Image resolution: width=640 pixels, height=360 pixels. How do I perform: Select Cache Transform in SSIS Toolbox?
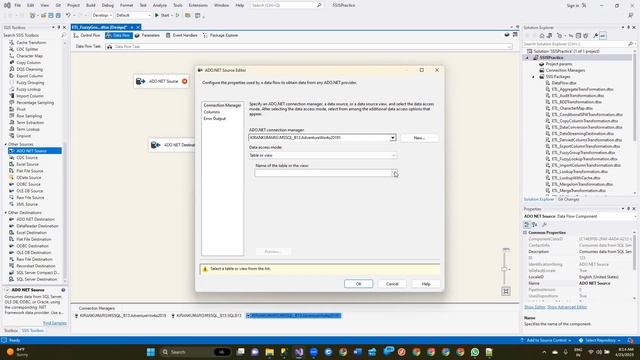tap(31, 42)
